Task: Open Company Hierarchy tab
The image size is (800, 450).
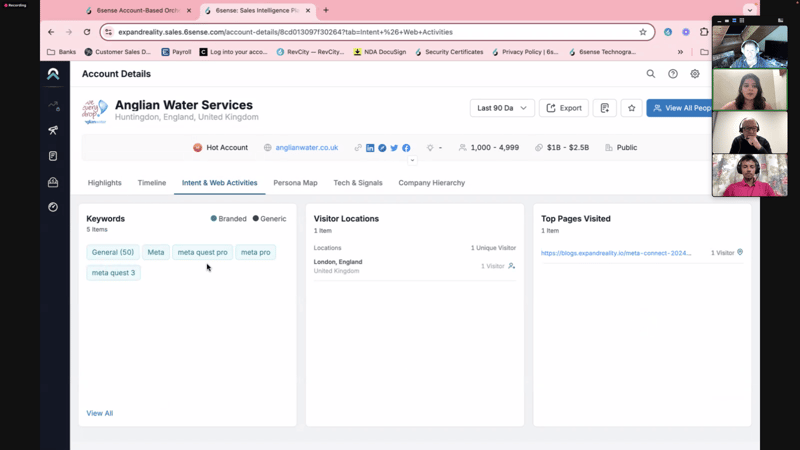Action: coord(432,183)
